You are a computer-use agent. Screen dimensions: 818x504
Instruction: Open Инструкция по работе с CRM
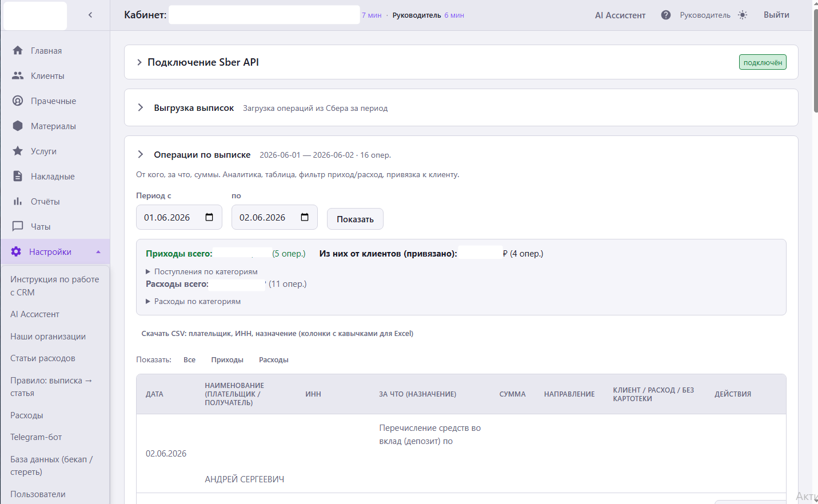coord(55,286)
